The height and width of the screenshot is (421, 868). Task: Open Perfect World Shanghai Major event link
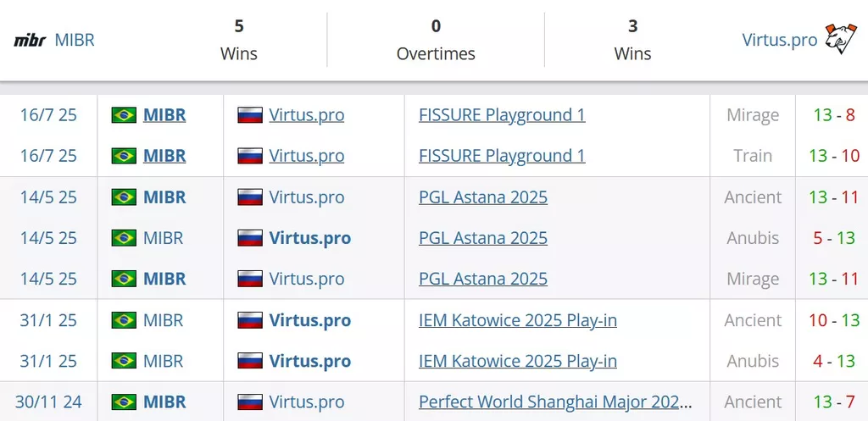coord(555,402)
